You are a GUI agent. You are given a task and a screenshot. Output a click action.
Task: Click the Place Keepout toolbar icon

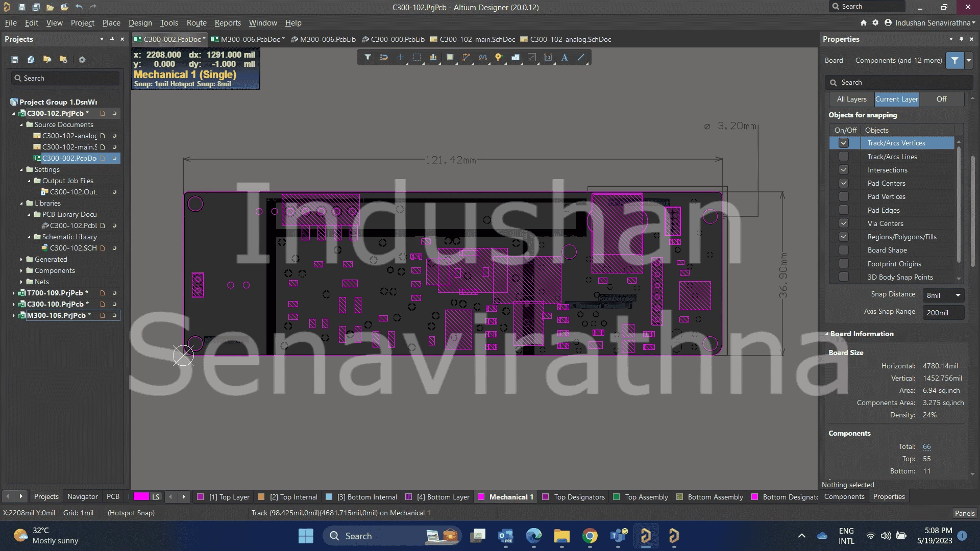[x=532, y=58]
